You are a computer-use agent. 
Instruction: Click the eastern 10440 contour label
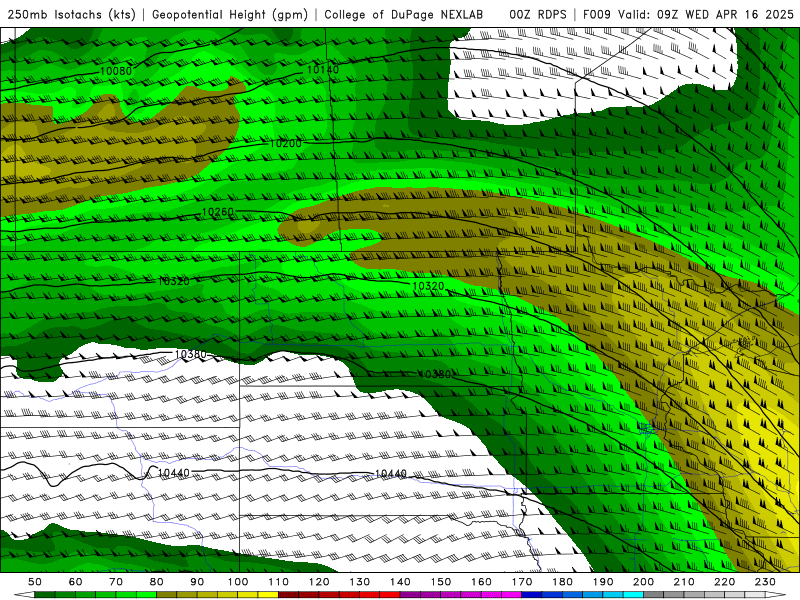coord(390,474)
